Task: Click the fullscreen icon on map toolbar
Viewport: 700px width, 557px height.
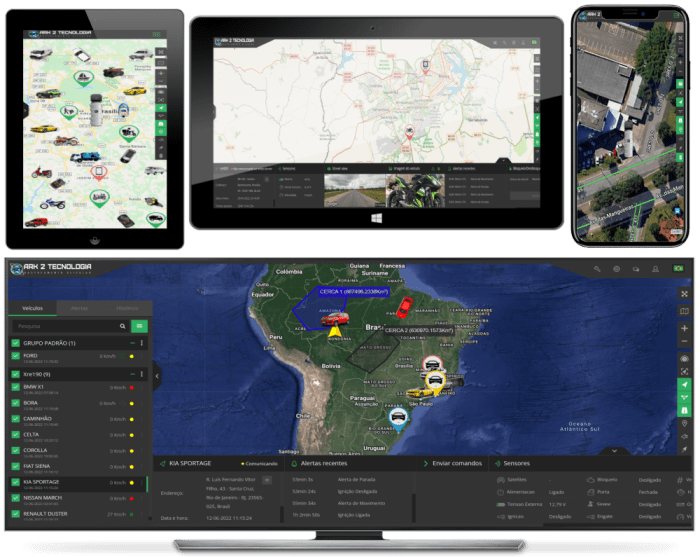Action: point(684,293)
